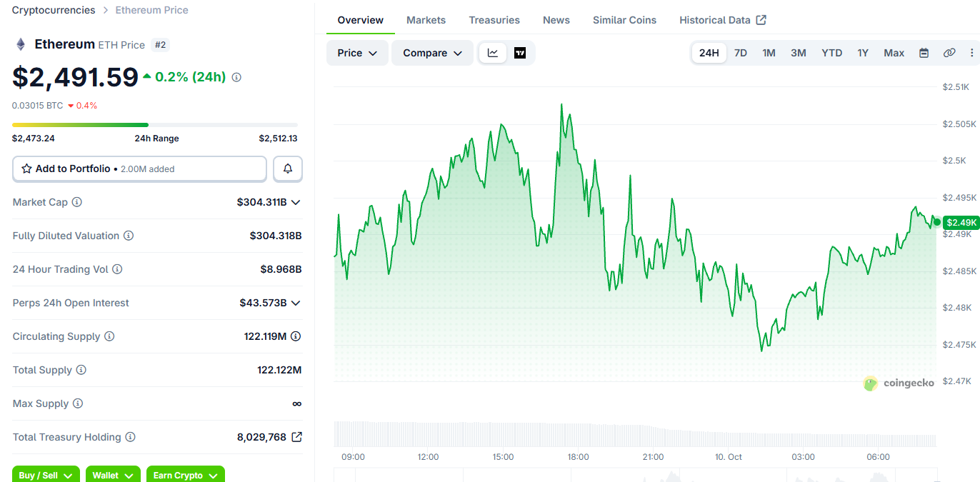Screen dimensions: 980x482
Task: Show Market Cap info tooltip icon
Action: [x=77, y=202]
